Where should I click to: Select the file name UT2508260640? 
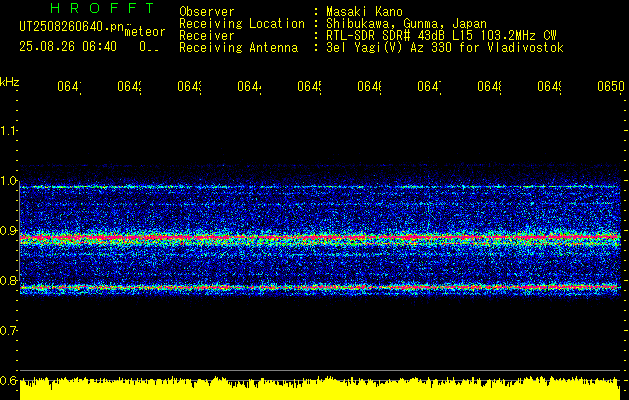[71, 27]
